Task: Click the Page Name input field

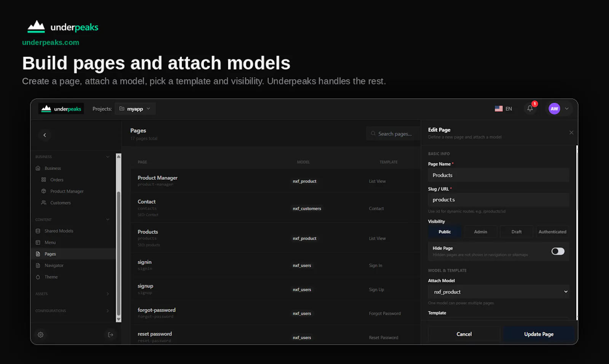Action: pos(499,175)
